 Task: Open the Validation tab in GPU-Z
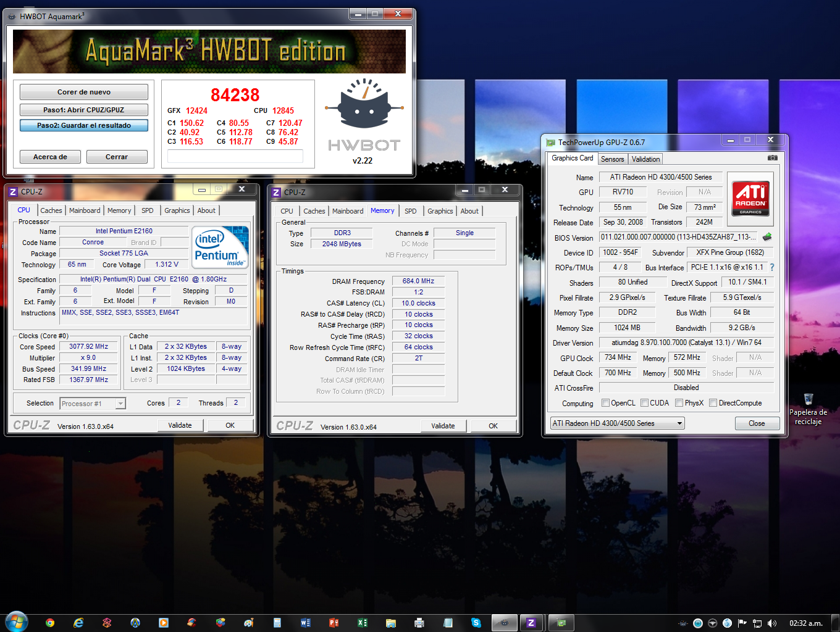[645, 159]
